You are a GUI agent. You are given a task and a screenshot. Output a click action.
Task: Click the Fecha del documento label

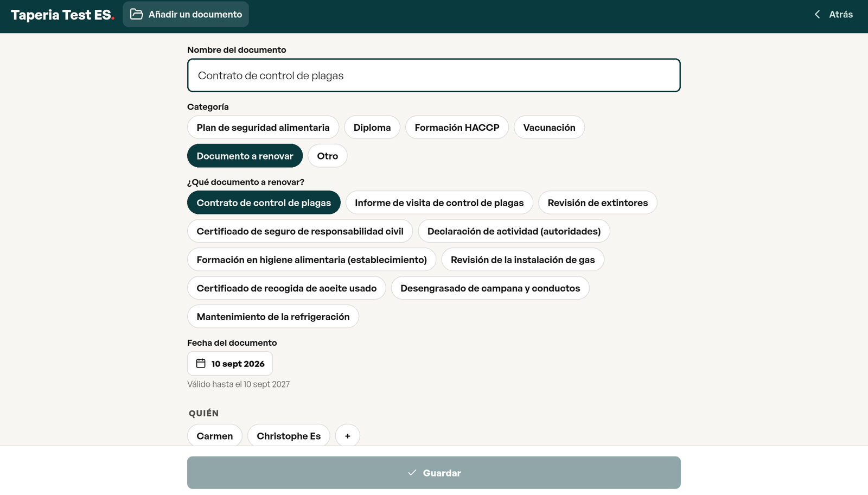tap(232, 343)
